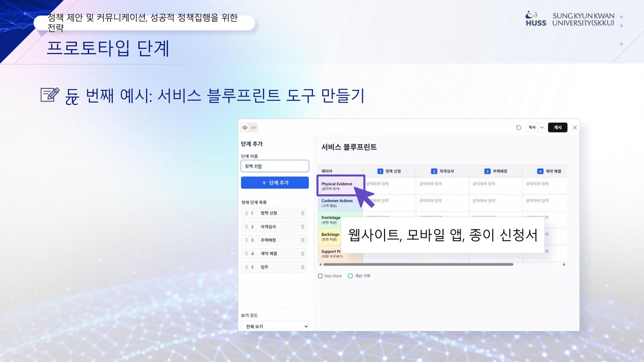Click trash icon for 계약 체결 step
Screen dimensions: 644x362
tap(303, 254)
